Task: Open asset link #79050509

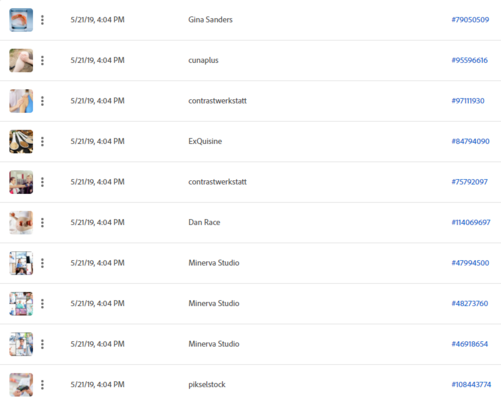Action: (x=470, y=20)
